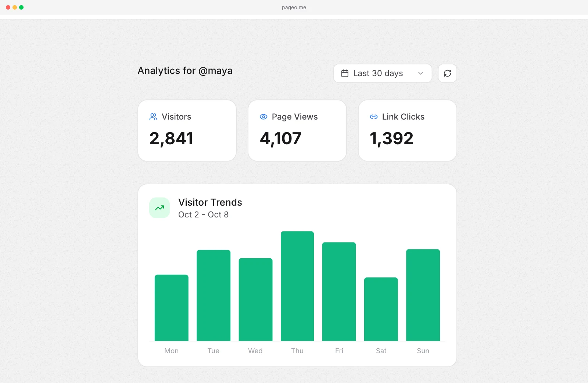
Task: Select the Page Views value 4,107
Action: click(x=280, y=139)
